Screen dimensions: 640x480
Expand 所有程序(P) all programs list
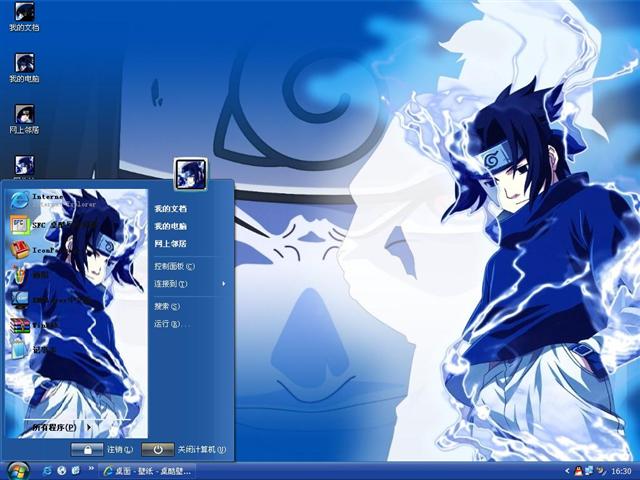click(61, 427)
